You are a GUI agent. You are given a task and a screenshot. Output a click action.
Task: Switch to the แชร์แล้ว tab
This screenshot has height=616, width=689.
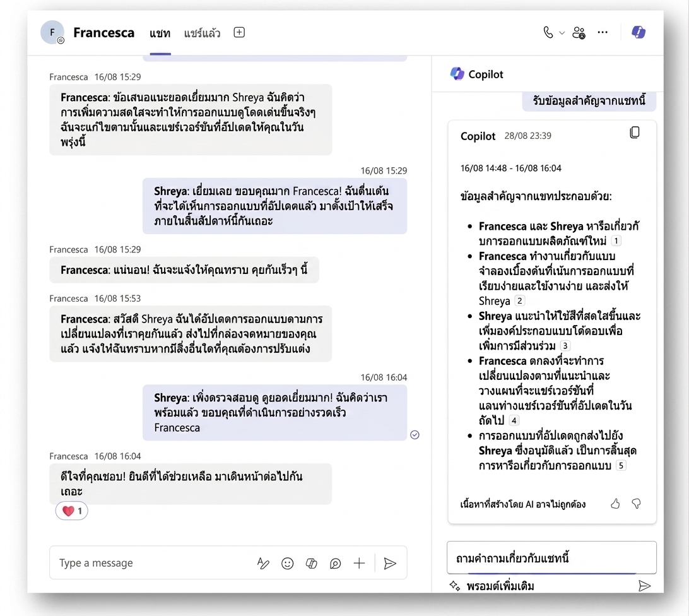coord(202,33)
